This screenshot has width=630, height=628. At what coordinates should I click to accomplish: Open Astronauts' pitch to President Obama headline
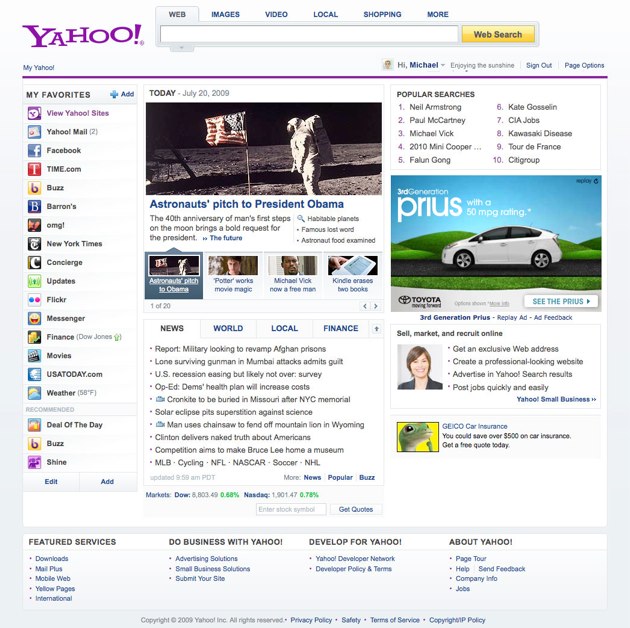click(x=247, y=204)
